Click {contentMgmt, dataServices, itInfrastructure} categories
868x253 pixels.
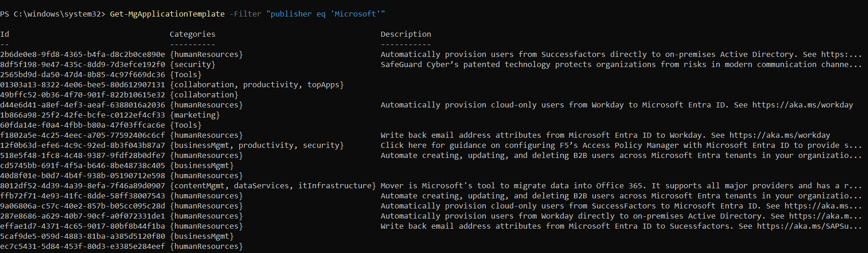(273, 186)
